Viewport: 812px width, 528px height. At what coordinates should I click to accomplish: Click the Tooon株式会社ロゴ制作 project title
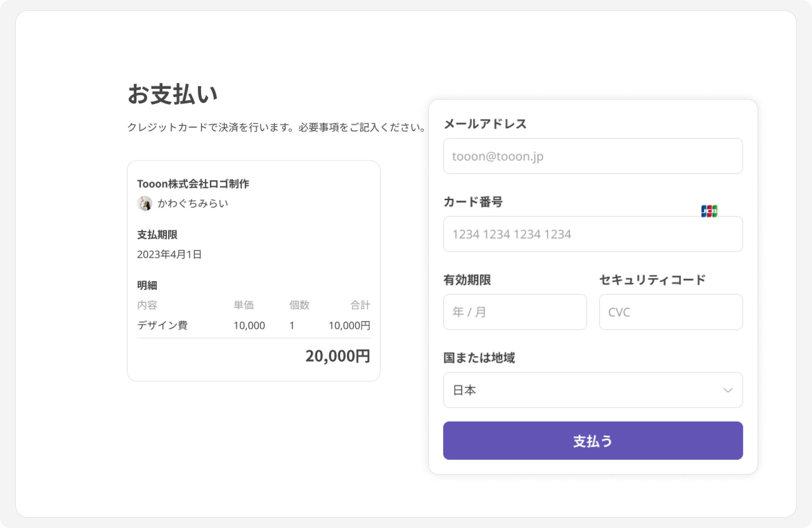193,184
